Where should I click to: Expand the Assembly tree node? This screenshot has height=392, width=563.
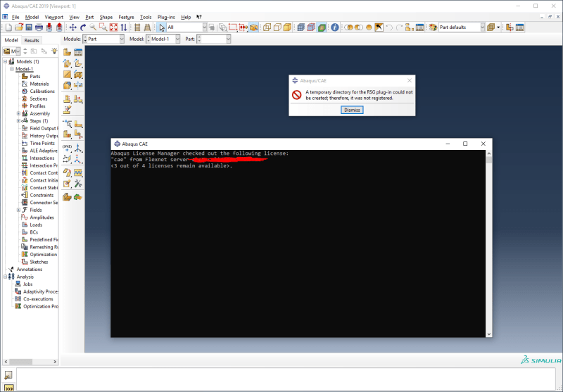tap(18, 113)
